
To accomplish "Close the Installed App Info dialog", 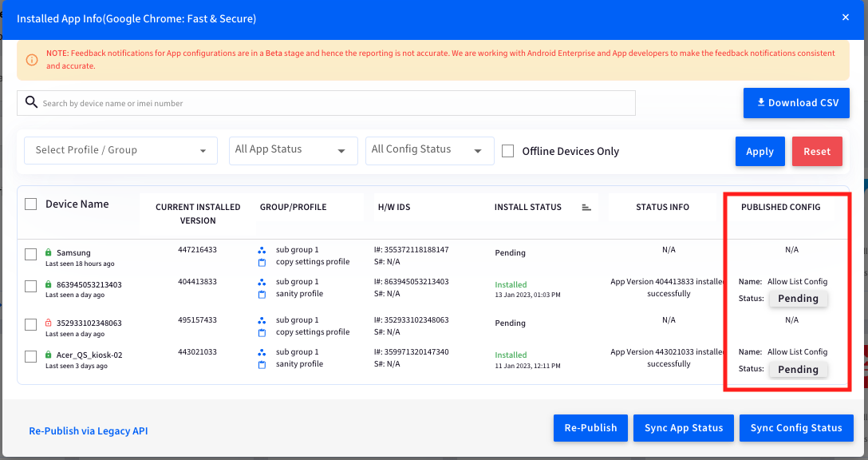I will coord(846,18).
